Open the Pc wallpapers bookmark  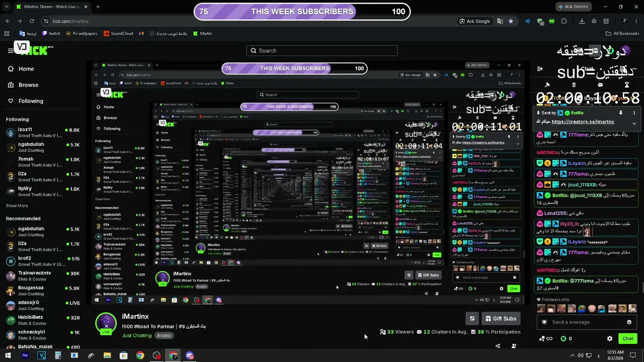[x=81, y=34]
